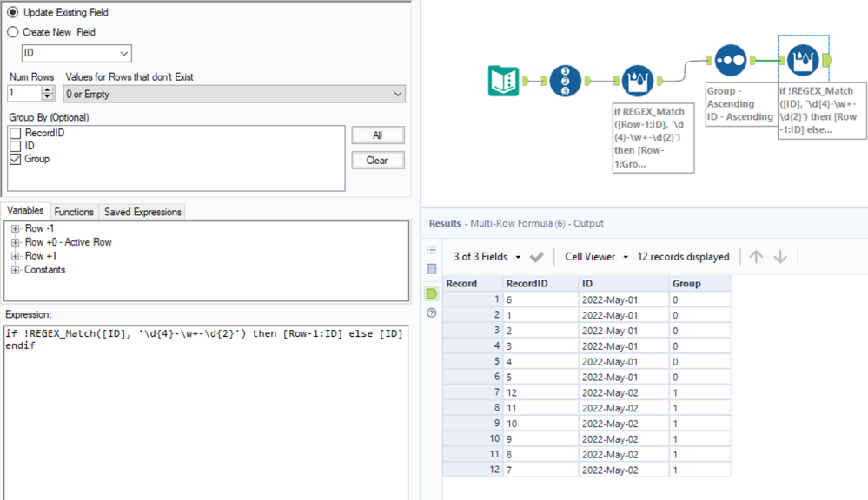Expand Row +1 variables node
This screenshot has width=868, height=500.
point(16,257)
